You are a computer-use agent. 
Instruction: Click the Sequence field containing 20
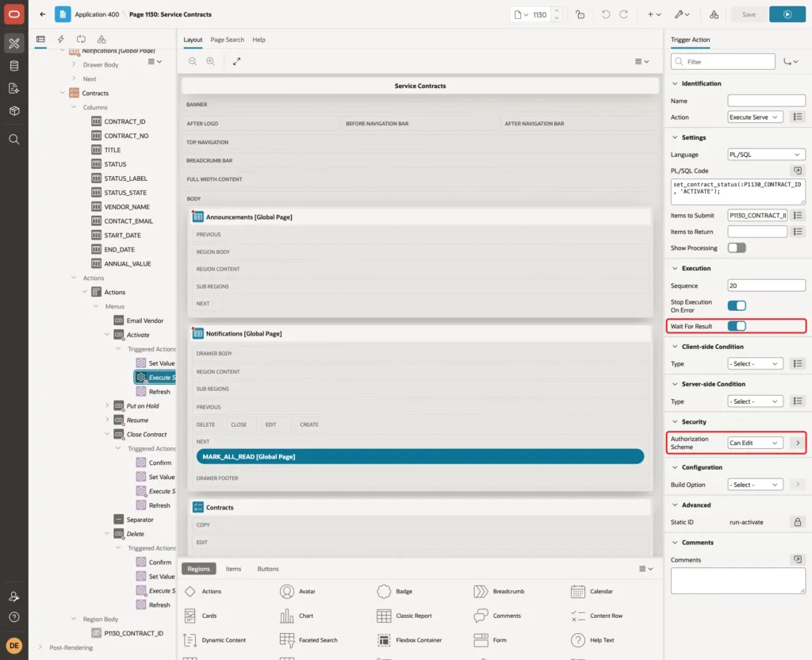pos(767,286)
